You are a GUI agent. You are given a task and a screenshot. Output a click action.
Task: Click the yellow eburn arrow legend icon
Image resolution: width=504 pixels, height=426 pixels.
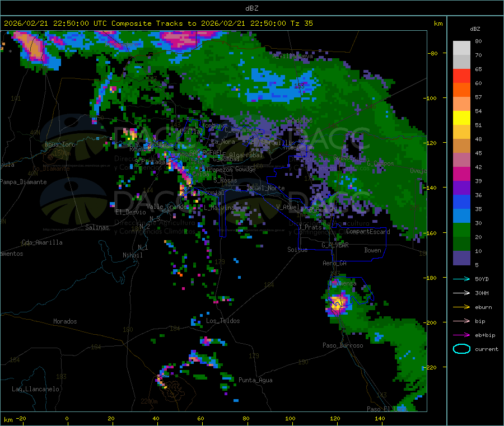(461, 307)
